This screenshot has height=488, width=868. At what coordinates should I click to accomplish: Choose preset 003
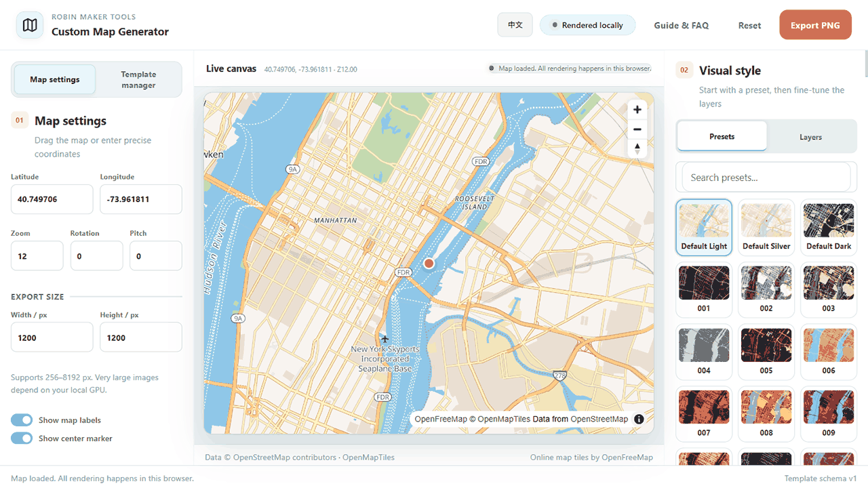829,289
